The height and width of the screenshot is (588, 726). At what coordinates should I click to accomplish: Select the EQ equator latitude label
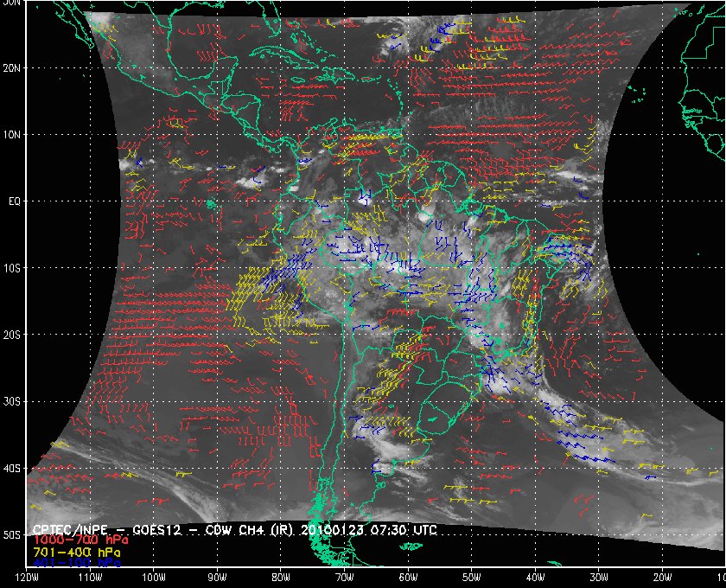pos(11,201)
